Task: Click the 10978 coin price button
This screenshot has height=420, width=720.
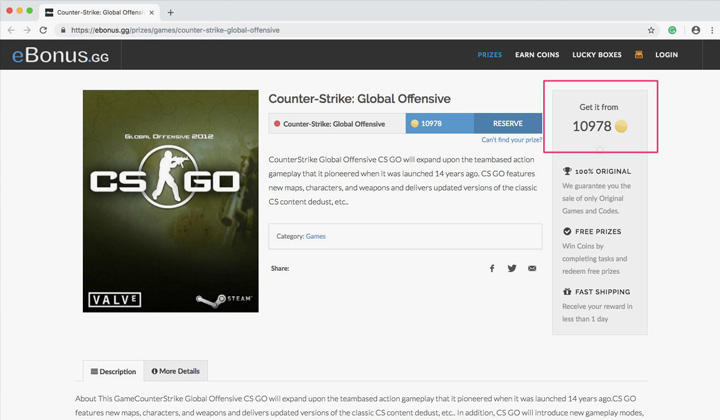Action: click(x=439, y=123)
